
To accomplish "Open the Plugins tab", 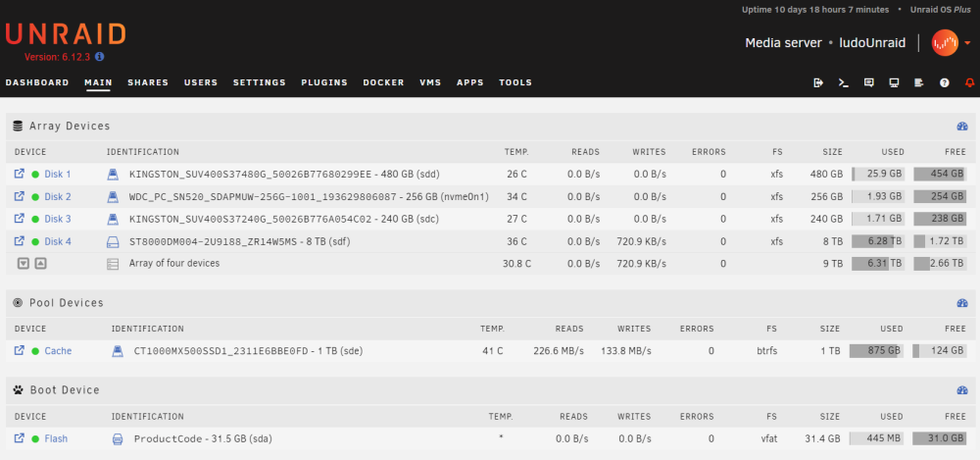I will coord(324,82).
